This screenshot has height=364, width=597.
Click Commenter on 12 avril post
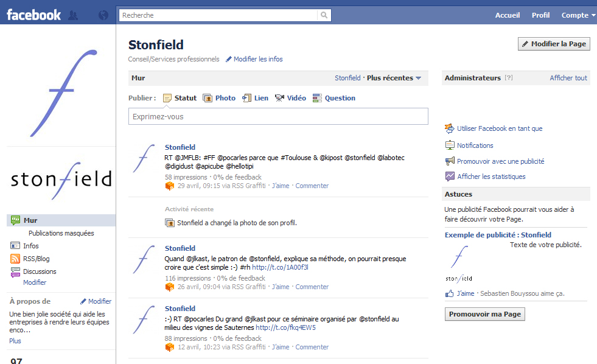[312, 347]
